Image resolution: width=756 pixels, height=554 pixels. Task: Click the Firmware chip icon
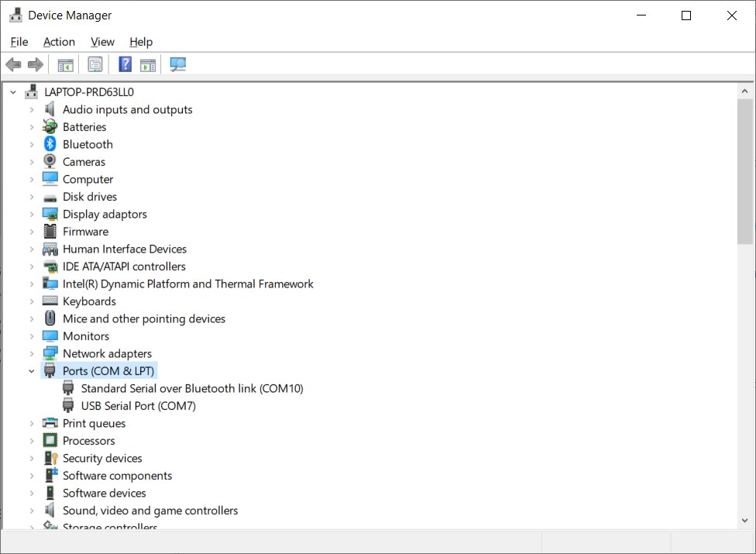[x=50, y=231]
